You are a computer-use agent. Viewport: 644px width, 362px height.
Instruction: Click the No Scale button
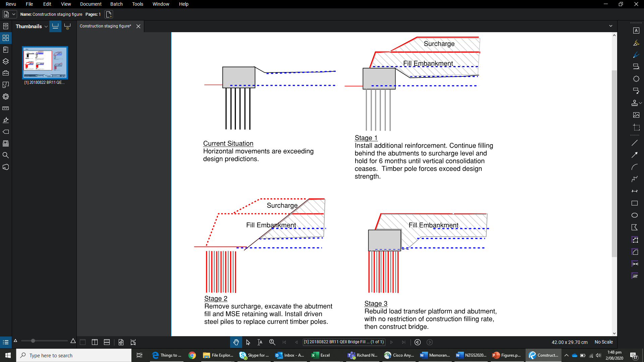click(x=603, y=342)
